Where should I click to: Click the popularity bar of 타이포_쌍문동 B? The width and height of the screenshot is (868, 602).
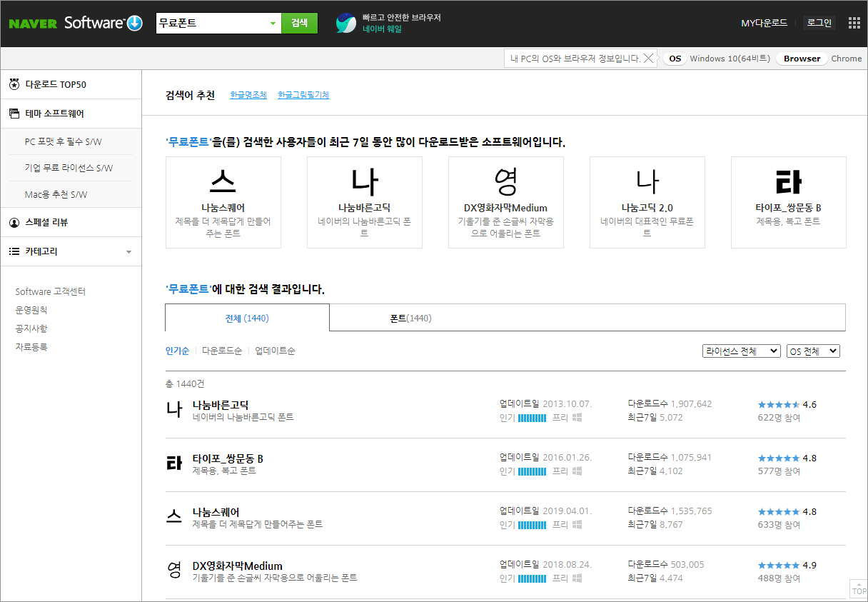point(532,471)
